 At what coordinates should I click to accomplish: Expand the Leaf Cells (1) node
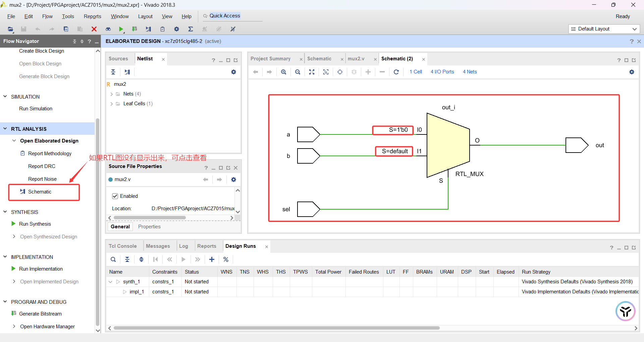[x=111, y=104]
